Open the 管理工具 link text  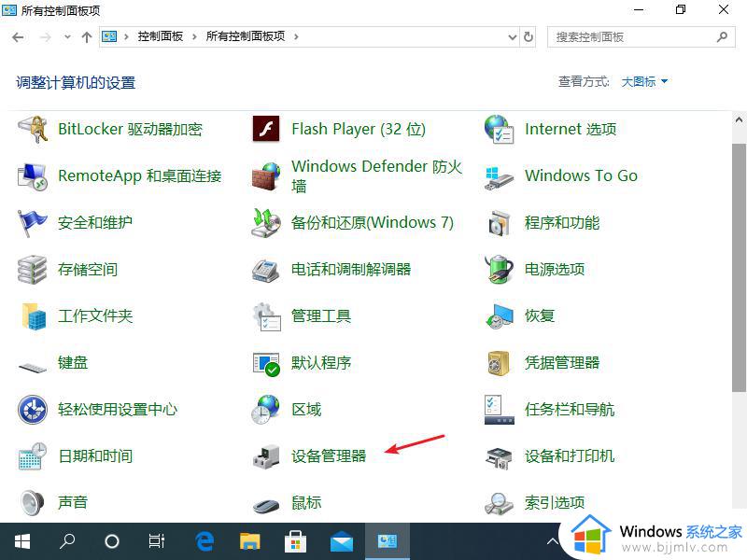(x=321, y=316)
